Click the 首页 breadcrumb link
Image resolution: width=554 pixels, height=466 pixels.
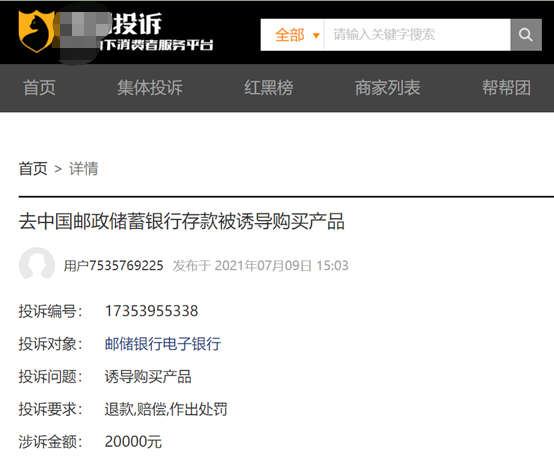tap(33, 169)
